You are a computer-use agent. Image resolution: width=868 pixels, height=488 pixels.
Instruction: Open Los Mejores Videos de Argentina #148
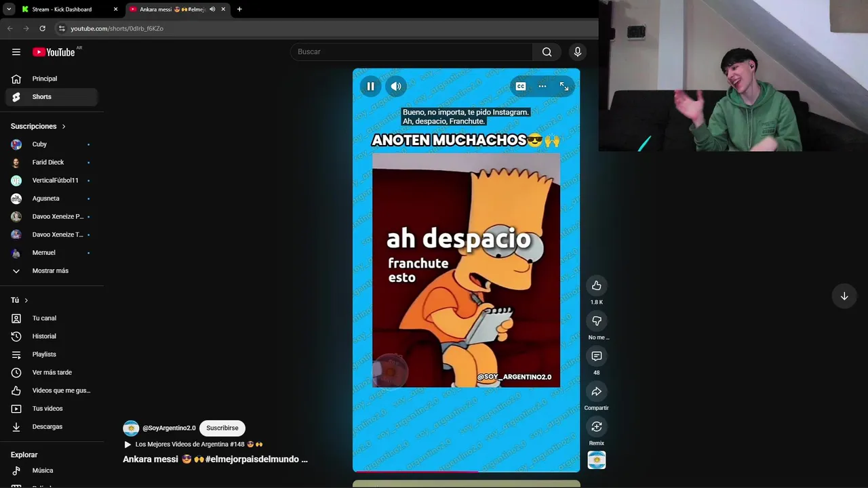(193, 445)
